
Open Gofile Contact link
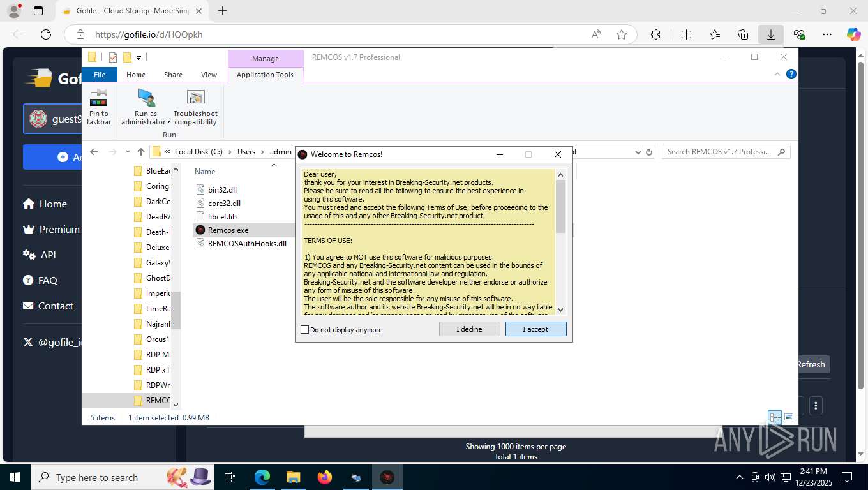pyautogui.click(x=48, y=306)
